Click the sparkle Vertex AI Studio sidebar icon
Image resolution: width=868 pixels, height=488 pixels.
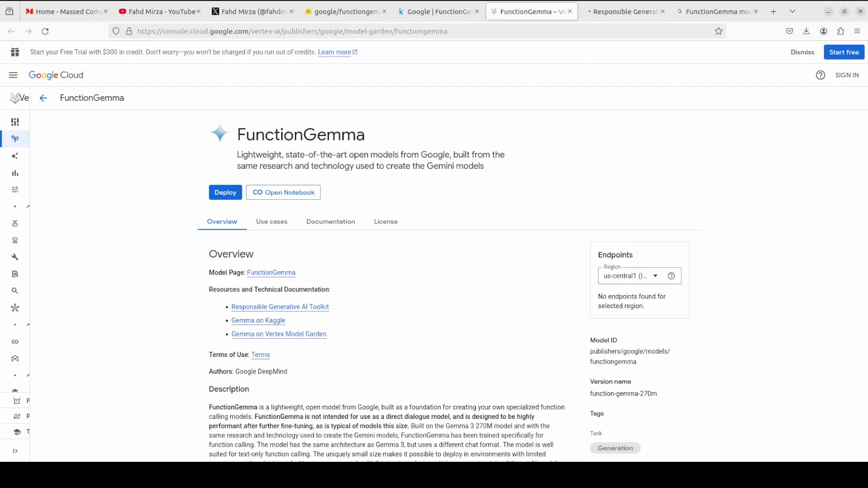pyautogui.click(x=15, y=156)
